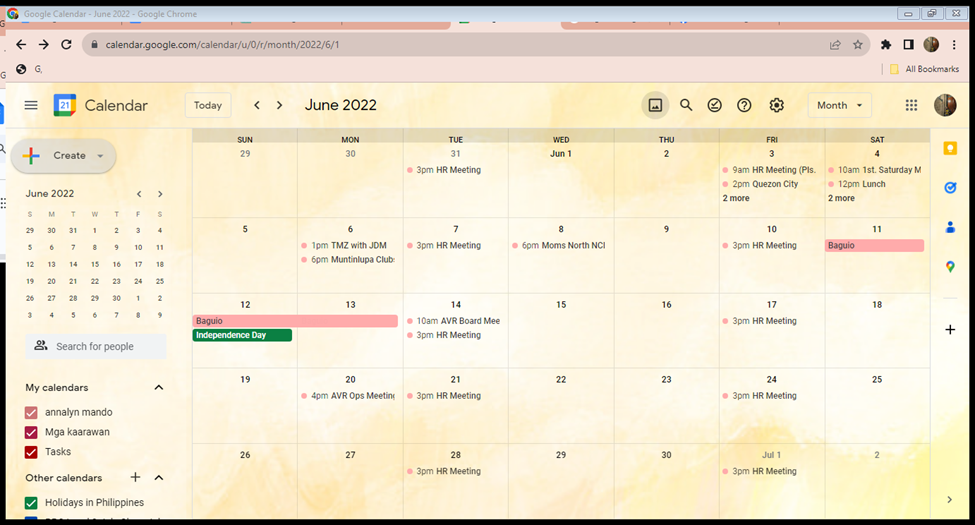
Task: Open the 4pm AVR Ops Meeting event
Action: pos(348,396)
